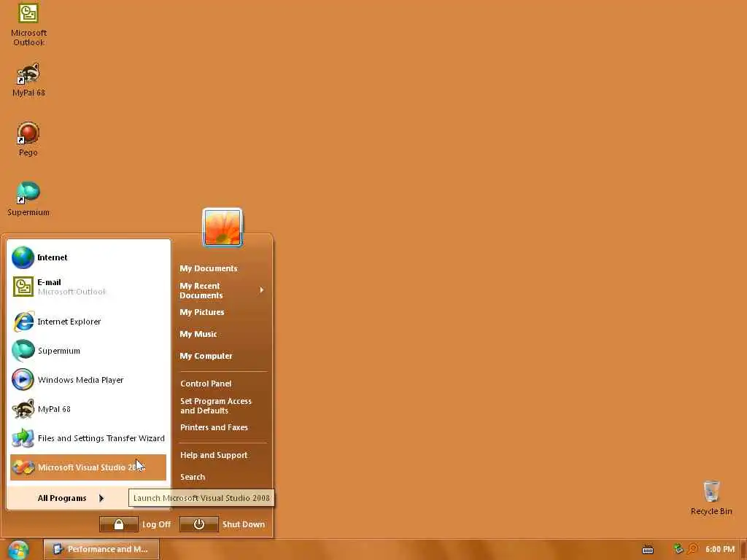Open My Computer
Screen dimensions: 747x560
coord(206,356)
